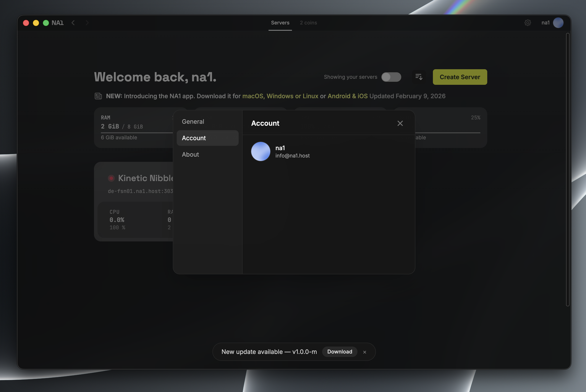This screenshot has height=392, width=586.
Task: Download the v1.0.0-m update
Action: click(339, 352)
